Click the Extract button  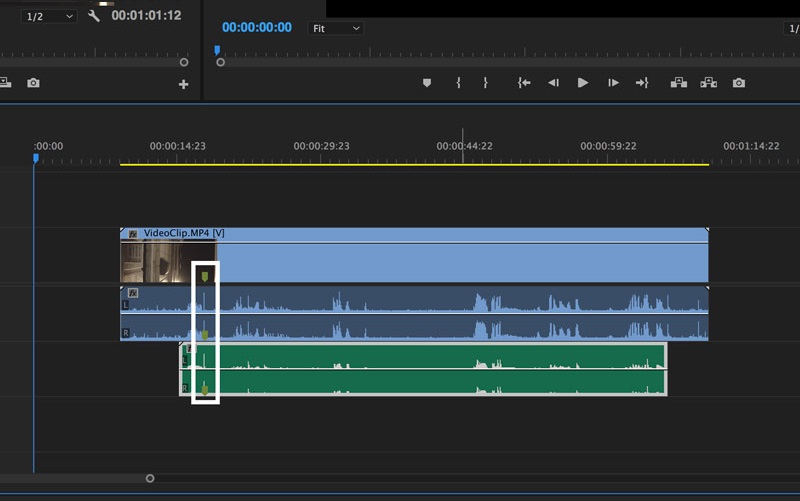[x=709, y=83]
